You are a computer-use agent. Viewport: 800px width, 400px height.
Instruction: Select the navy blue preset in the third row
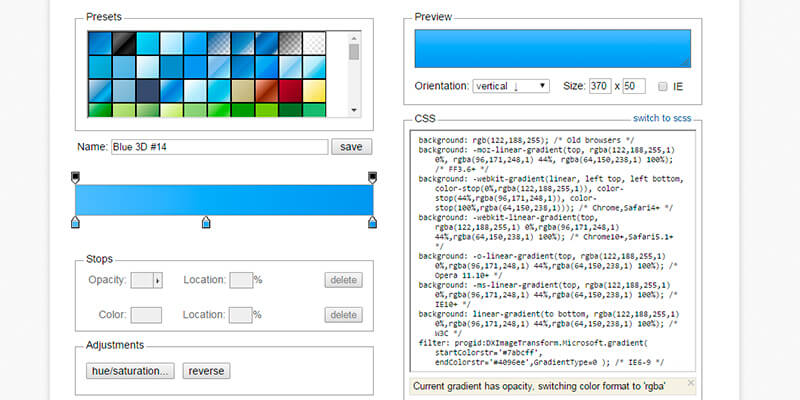(x=147, y=91)
